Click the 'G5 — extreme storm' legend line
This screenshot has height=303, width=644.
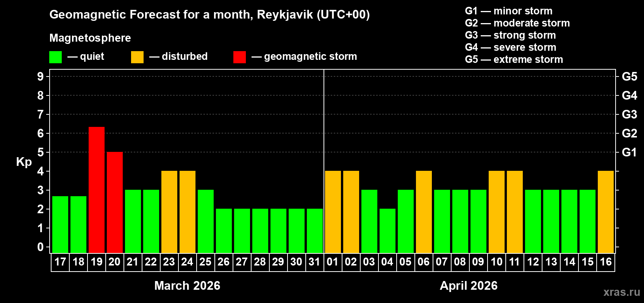click(514, 59)
